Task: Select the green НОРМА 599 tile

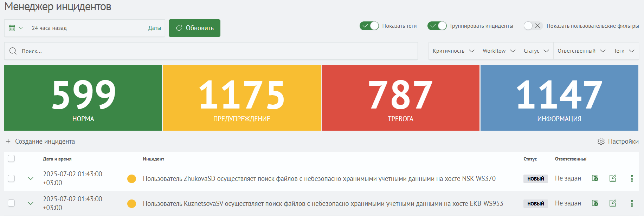Action: pos(83,98)
